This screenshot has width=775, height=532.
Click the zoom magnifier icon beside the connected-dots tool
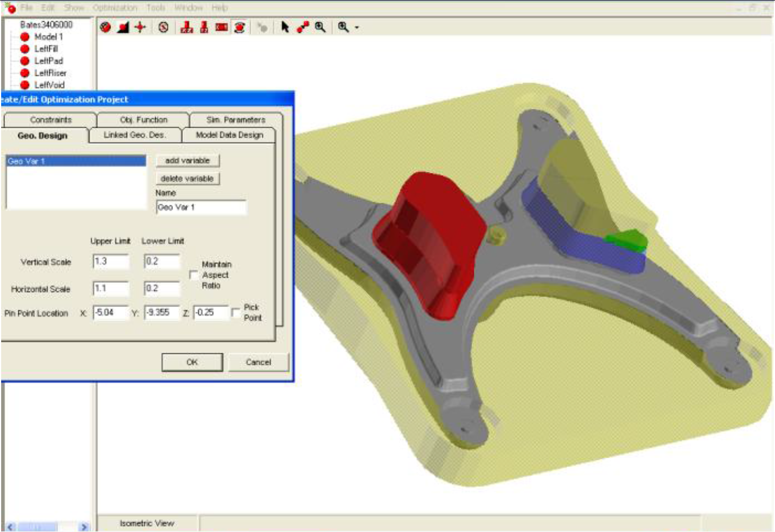click(320, 27)
